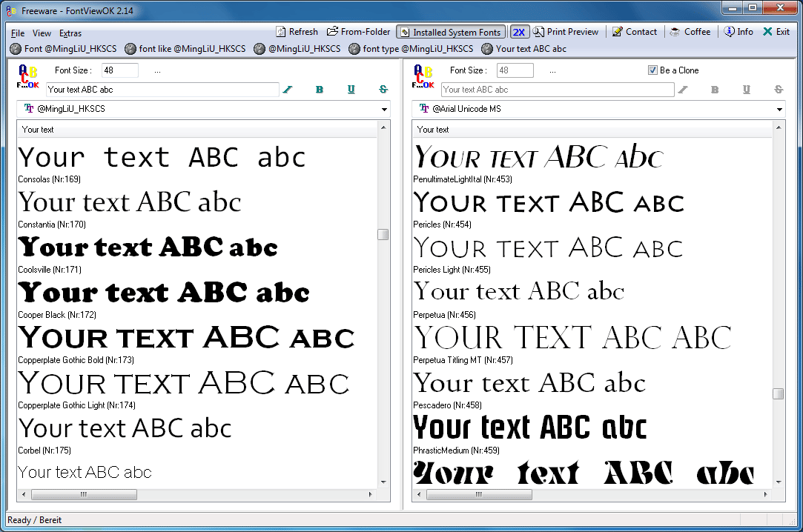The width and height of the screenshot is (803, 532).
Task: Open the Extras menu
Action: click(70, 33)
